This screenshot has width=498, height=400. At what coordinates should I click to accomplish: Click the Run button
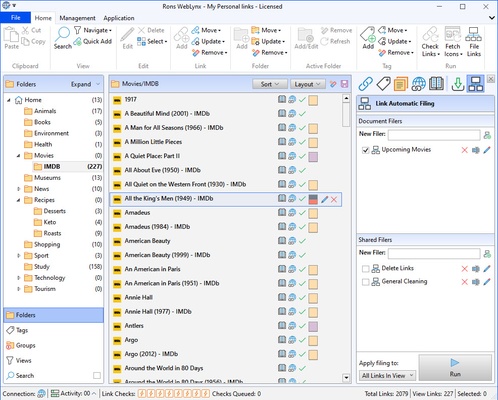point(455,368)
